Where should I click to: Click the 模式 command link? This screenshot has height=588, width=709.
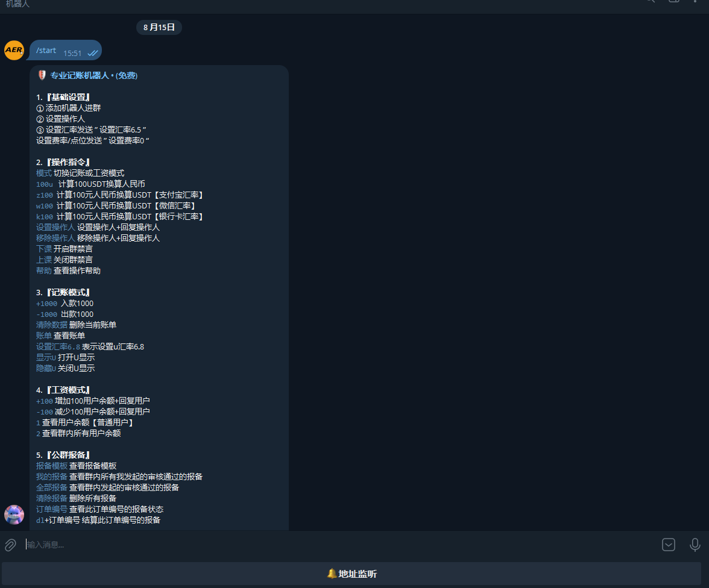pyautogui.click(x=44, y=173)
